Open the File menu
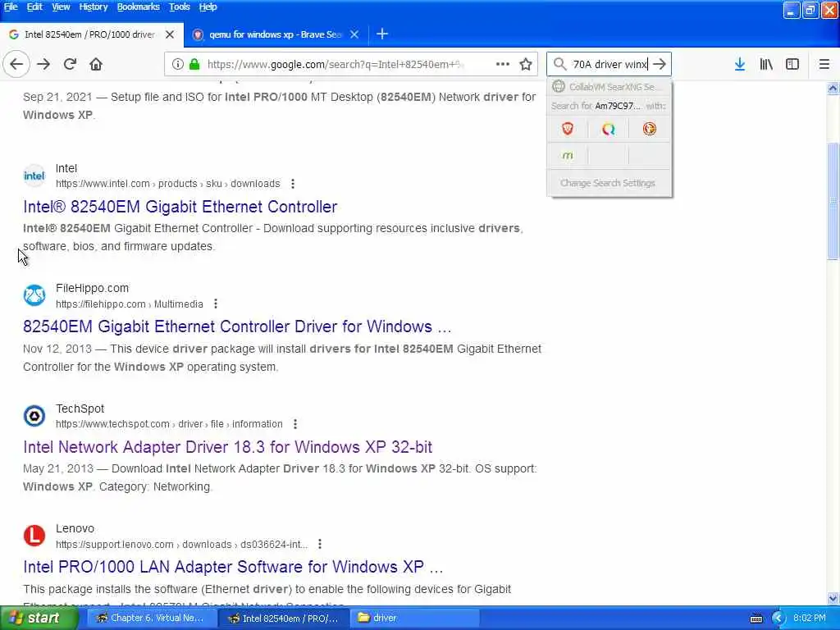Screen dimensions: 840x630 11,7
